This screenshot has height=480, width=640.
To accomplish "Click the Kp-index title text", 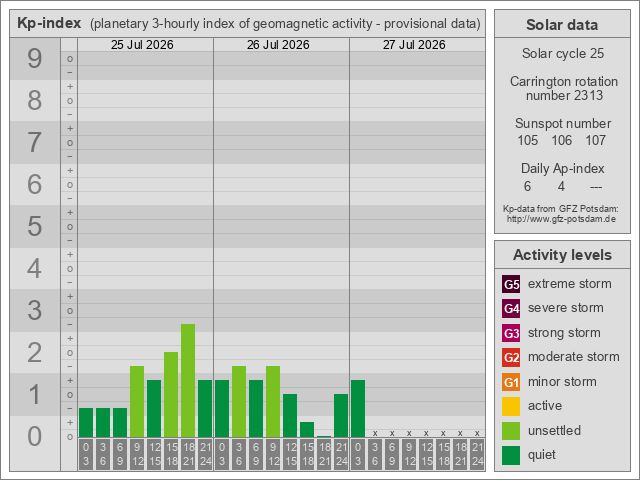I will coord(49,23).
